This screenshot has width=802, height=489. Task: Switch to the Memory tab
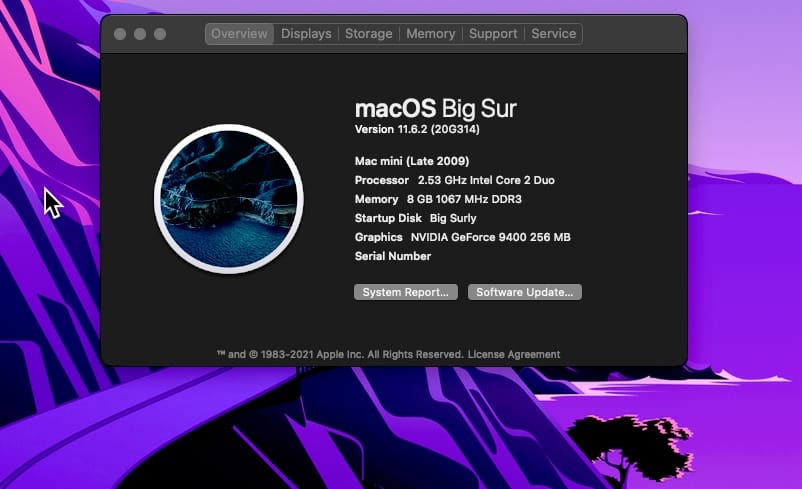[431, 34]
